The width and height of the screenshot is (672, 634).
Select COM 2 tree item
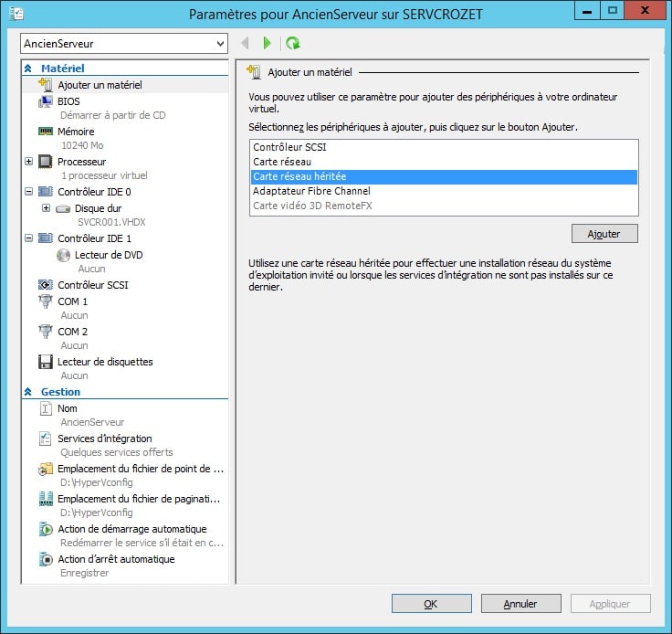click(72, 332)
